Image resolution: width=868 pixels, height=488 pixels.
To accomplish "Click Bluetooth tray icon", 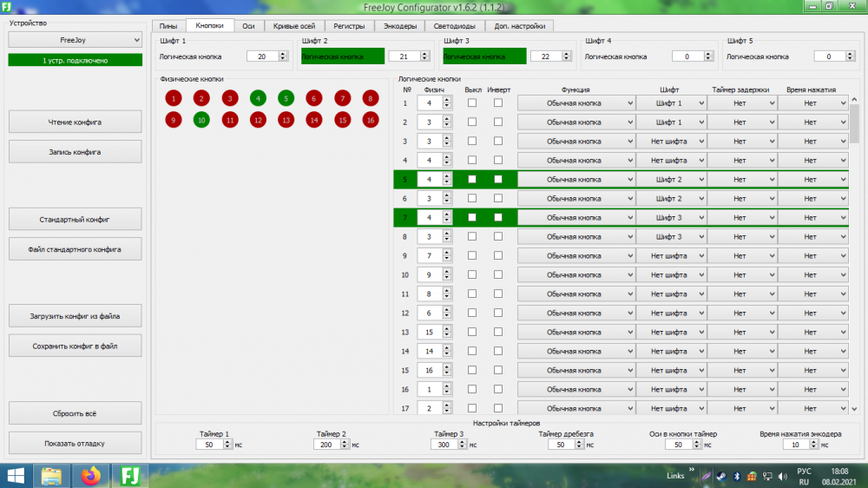I will point(737,477).
